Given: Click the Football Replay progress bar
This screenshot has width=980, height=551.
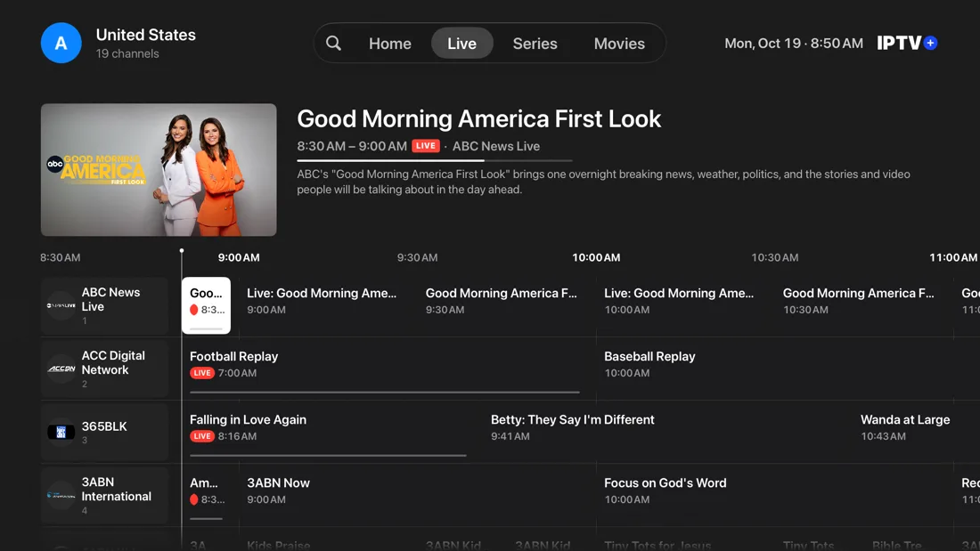Looking at the screenshot, I should 385,393.
